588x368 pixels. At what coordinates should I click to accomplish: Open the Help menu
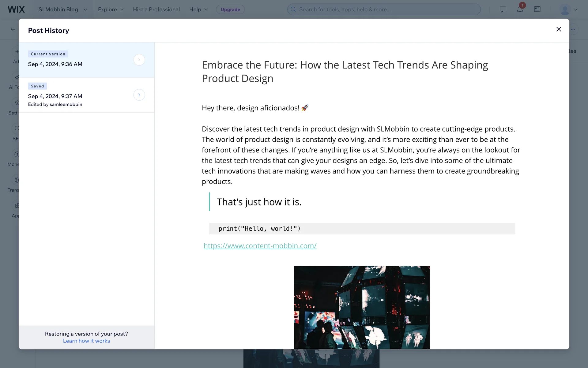click(x=198, y=9)
